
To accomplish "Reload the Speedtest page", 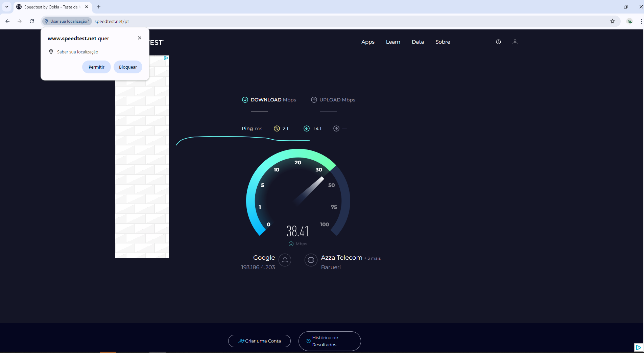I will coord(32,21).
